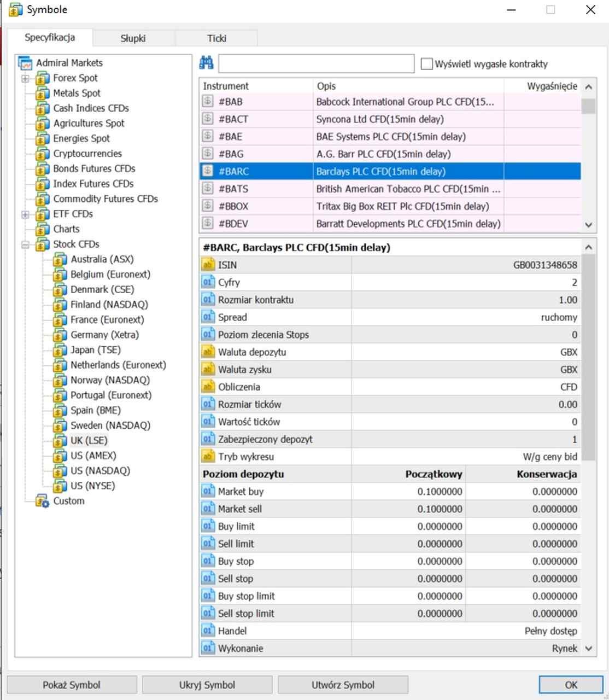Click the dollar icon beside #BAE
The height and width of the screenshot is (700, 609).
tap(207, 136)
